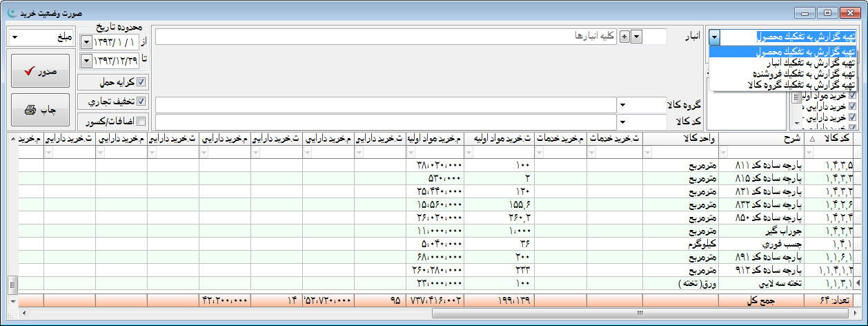Open the start date (از) calendar dropdown
Viewport: 868px width, 326px height.
[x=86, y=42]
